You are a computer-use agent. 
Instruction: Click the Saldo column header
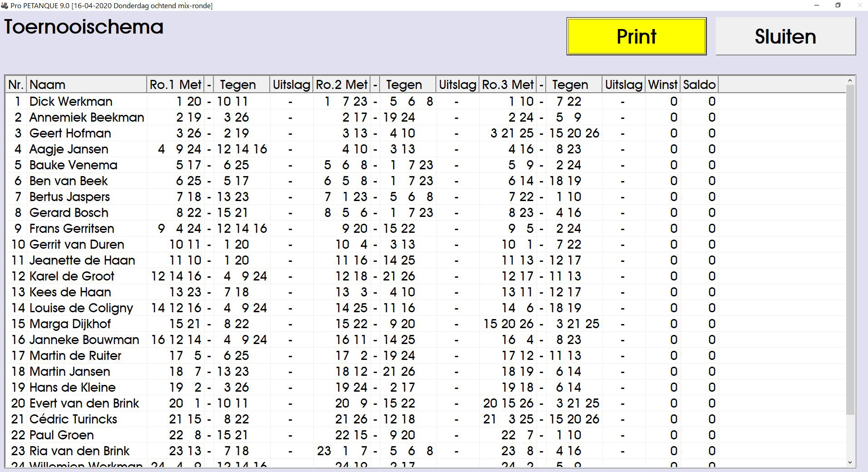[x=699, y=84]
